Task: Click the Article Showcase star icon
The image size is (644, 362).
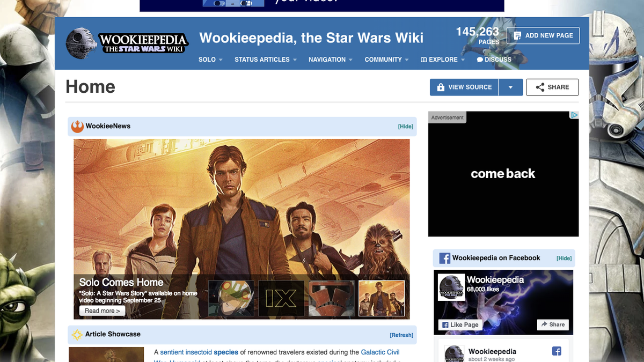Action: point(77,335)
